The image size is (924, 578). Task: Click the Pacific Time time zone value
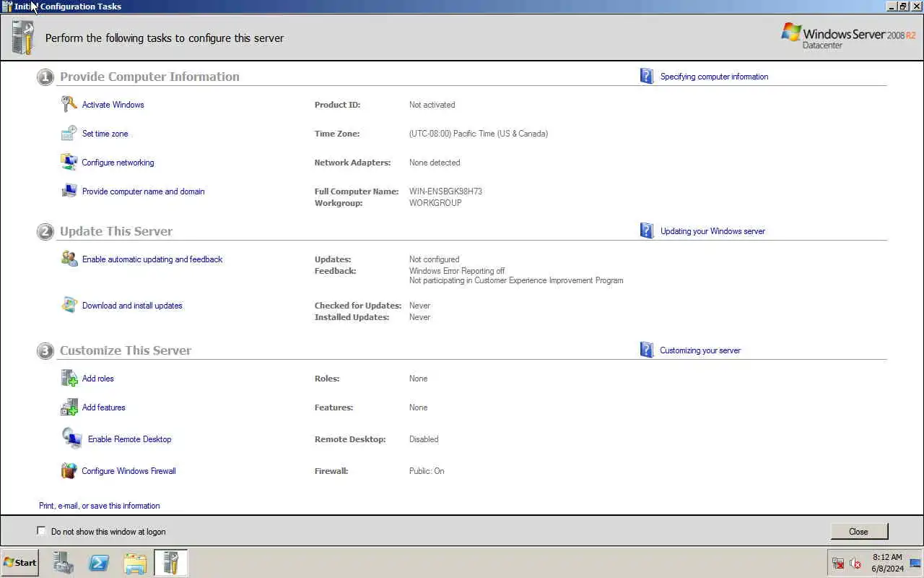coord(478,134)
